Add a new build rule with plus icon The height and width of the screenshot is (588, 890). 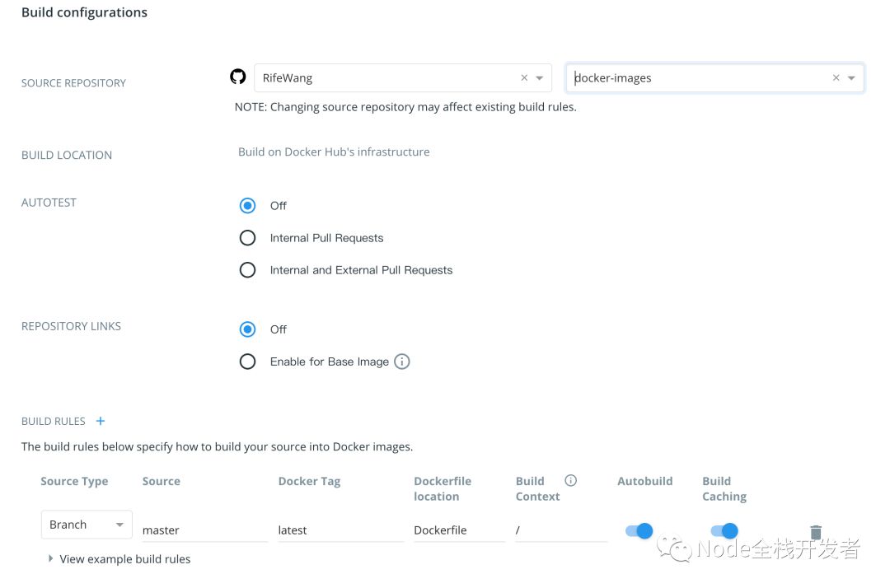pyautogui.click(x=101, y=421)
